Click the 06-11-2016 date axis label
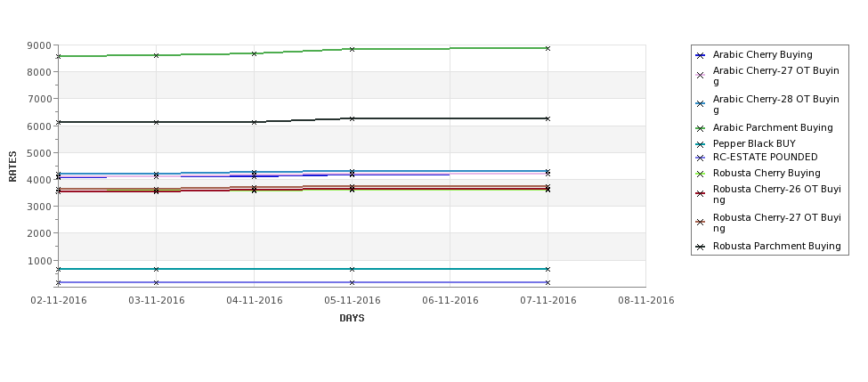868x382 pixels. click(x=450, y=301)
